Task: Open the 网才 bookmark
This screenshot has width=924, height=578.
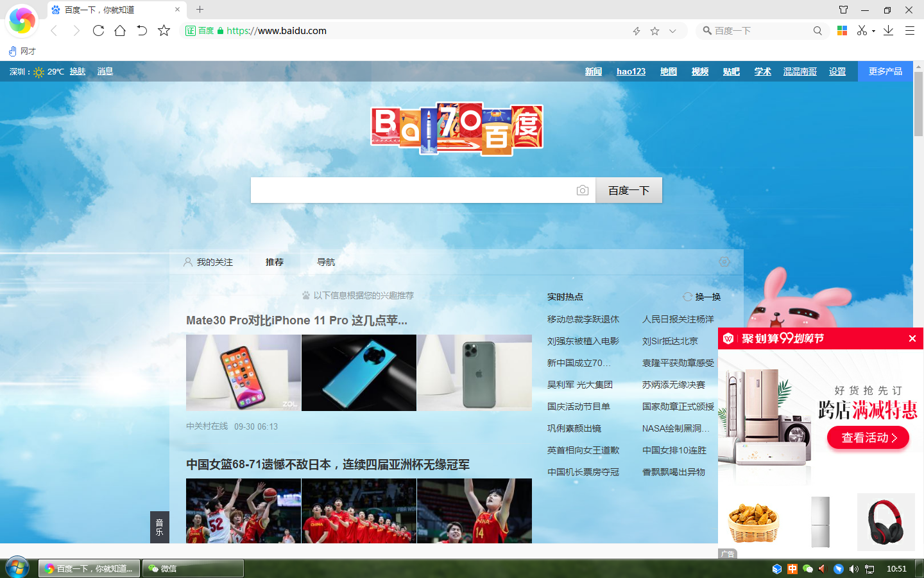Action: (x=22, y=51)
